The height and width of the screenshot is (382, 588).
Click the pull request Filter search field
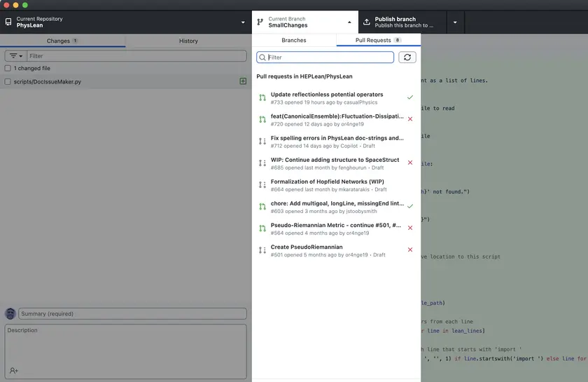[x=330, y=57]
